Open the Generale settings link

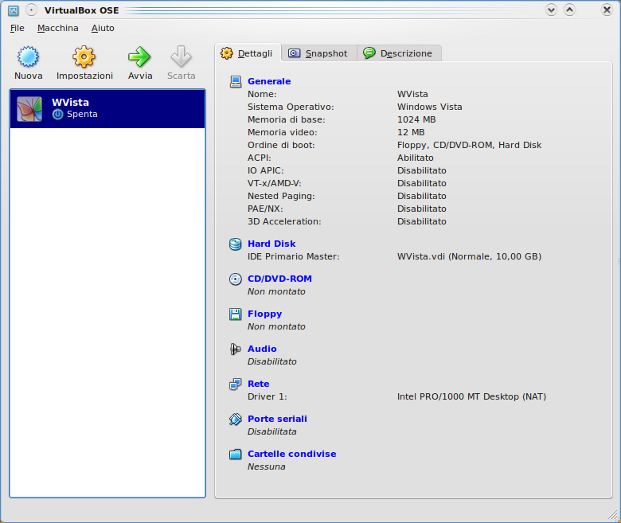click(x=269, y=82)
